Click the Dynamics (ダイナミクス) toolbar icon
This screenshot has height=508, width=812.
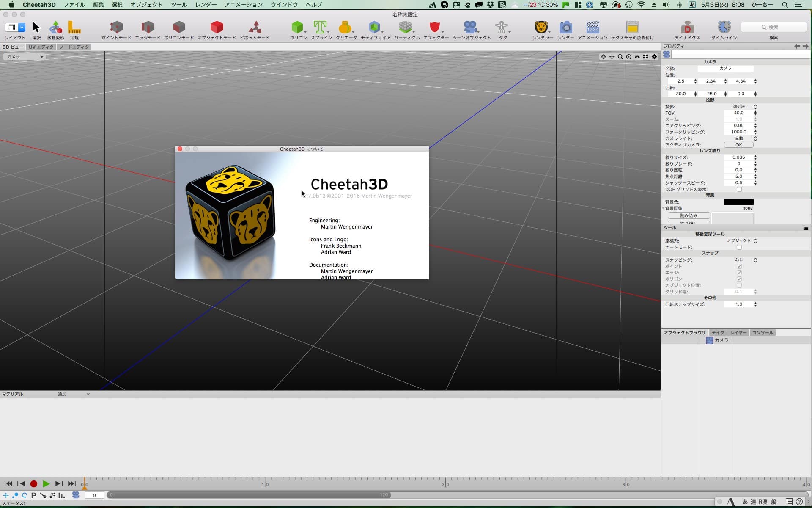pyautogui.click(x=687, y=28)
